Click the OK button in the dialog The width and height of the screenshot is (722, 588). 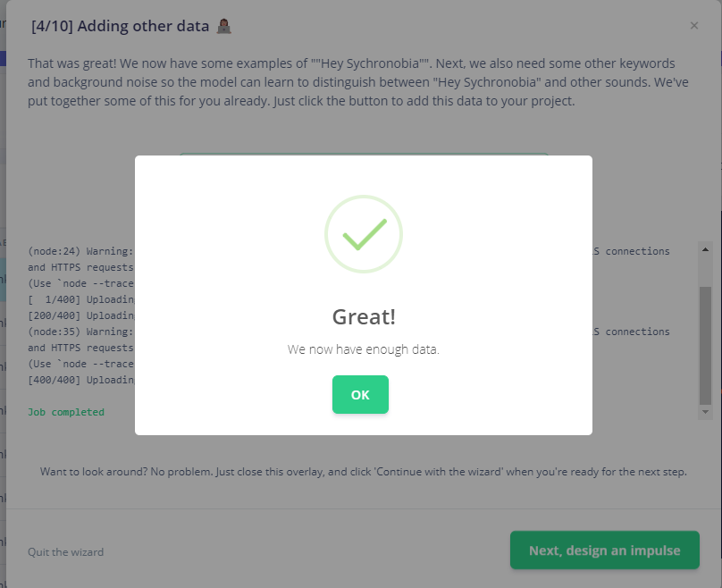(360, 395)
